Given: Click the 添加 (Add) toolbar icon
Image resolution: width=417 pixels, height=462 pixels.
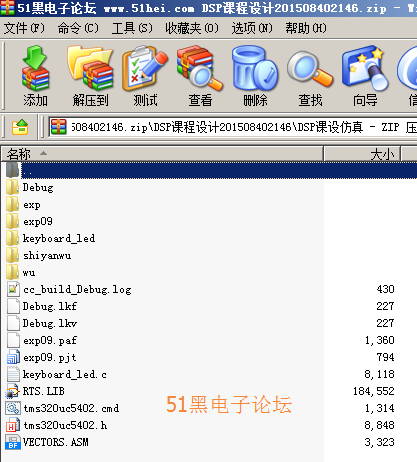Looking at the screenshot, I should pos(35,76).
